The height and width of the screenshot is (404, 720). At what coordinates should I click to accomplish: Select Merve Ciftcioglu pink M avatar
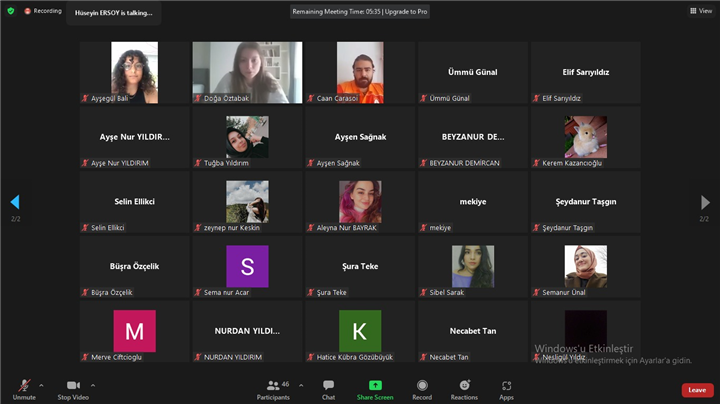[135, 331]
